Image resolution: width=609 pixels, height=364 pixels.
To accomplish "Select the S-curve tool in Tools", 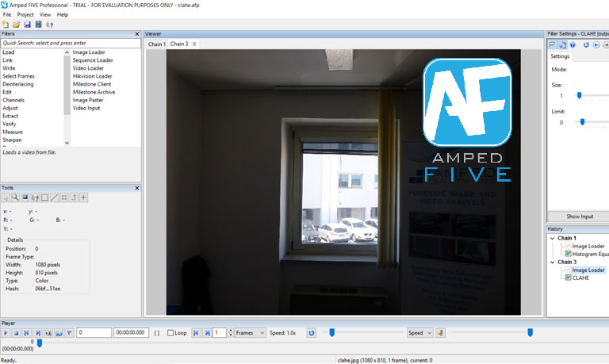I will click(x=74, y=197).
